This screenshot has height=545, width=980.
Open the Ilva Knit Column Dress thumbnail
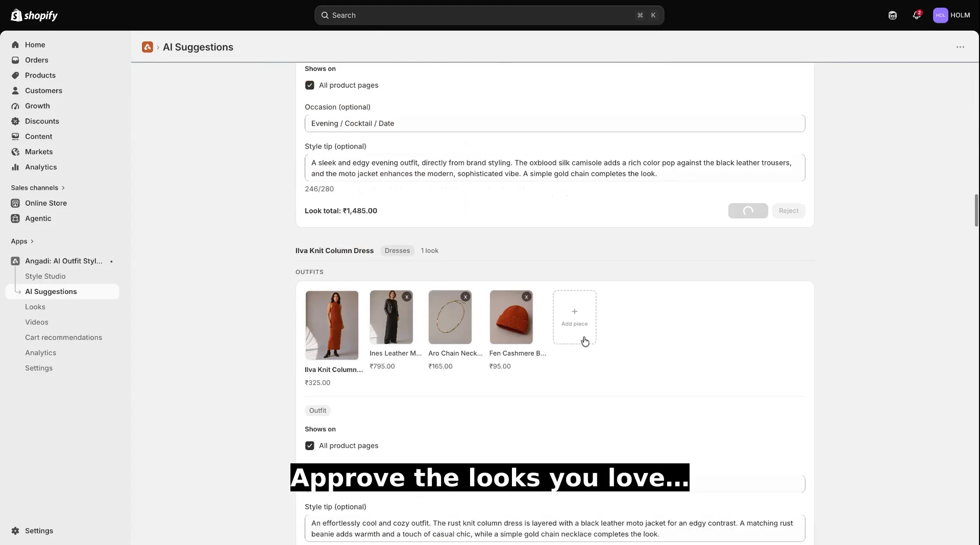(x=332, y=325)
